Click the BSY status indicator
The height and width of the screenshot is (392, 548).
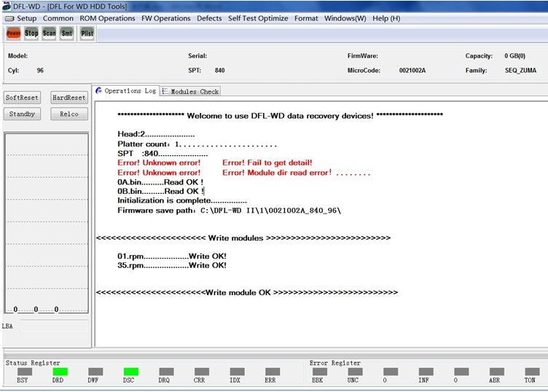click(25, 372)
